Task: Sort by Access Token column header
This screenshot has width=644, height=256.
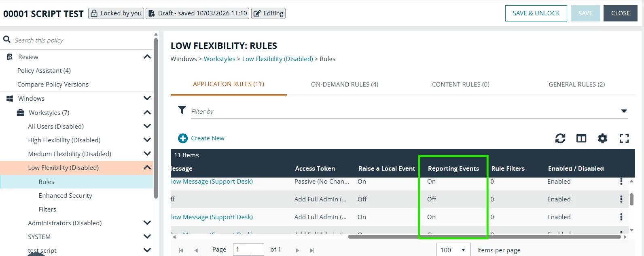Action: [315, 169]
